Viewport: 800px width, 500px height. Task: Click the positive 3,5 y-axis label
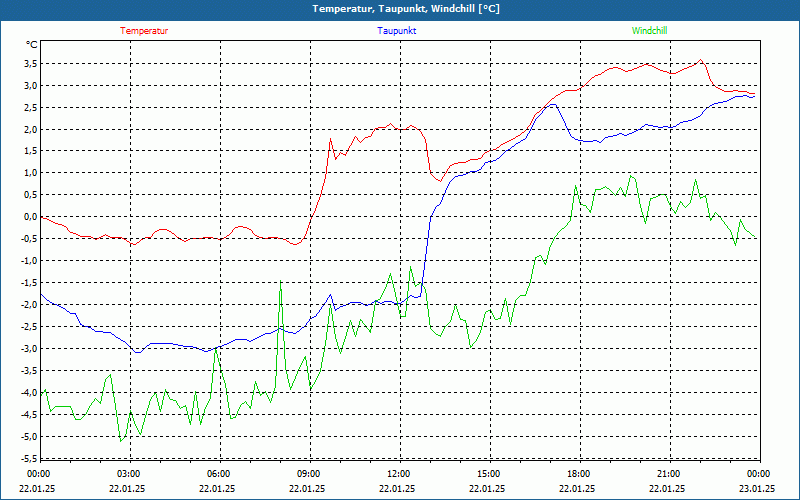(x=30, y=64)
